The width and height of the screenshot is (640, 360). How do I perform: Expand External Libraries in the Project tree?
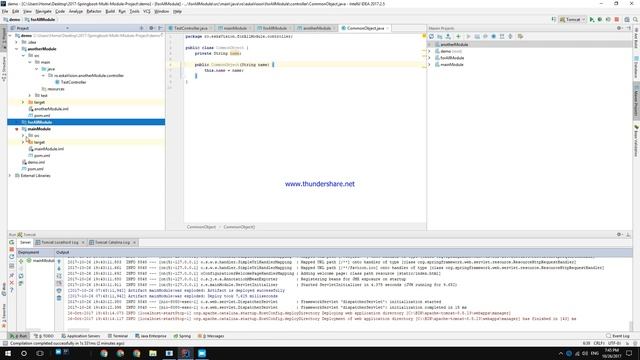pyautogui.click(x=10, y=176)
